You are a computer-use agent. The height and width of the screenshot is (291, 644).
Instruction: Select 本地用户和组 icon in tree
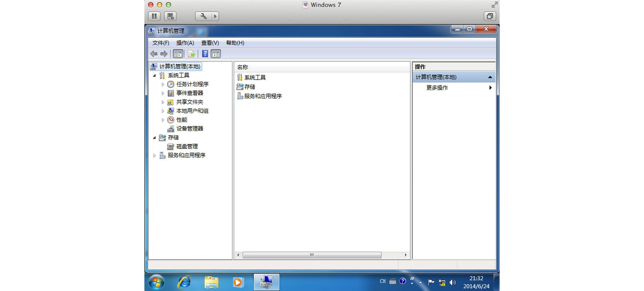[171, 111]
